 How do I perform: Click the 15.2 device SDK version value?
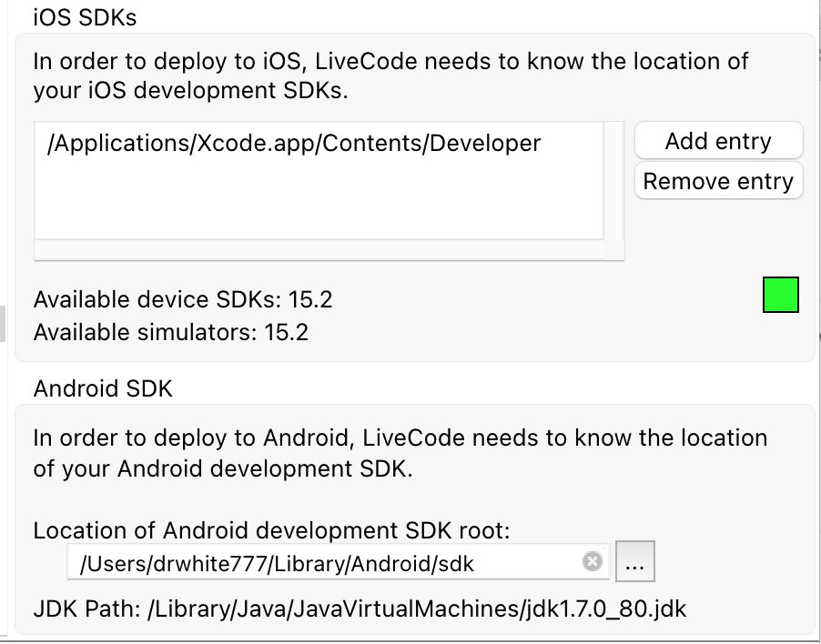pos(301,298)
